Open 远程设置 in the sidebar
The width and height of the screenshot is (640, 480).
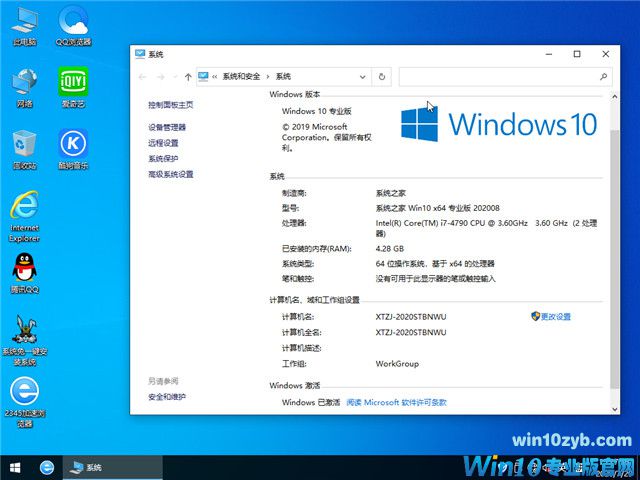163,143
